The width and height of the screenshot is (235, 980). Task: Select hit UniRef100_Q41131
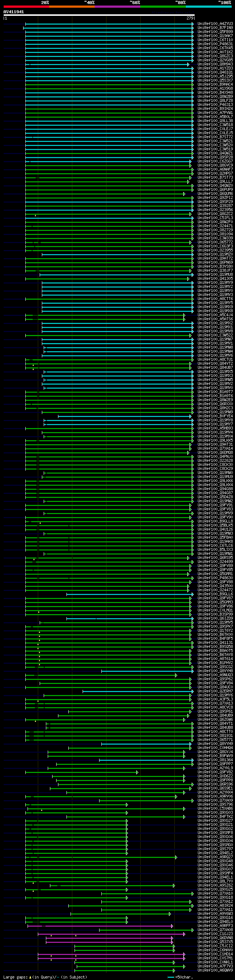tap(215, 642)
